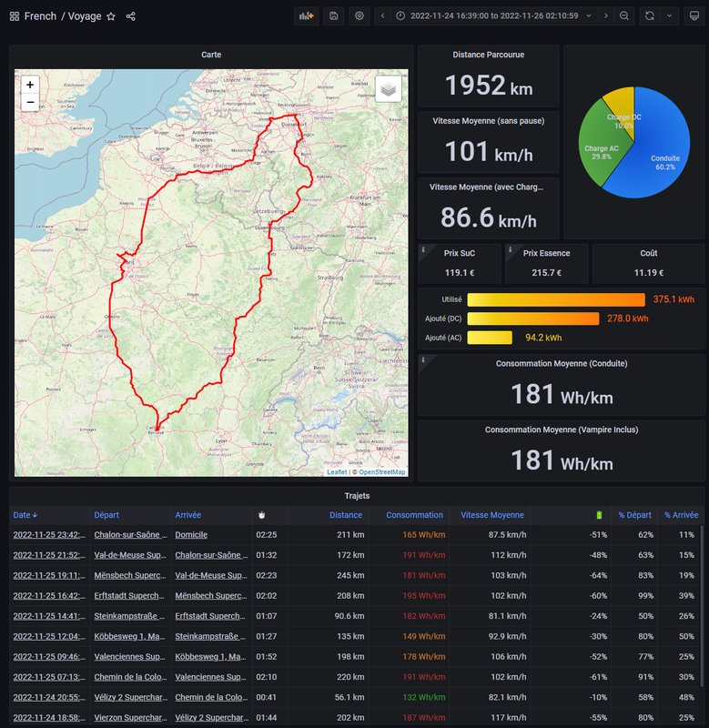Click the French folder breadcrumb

[40, 16]
